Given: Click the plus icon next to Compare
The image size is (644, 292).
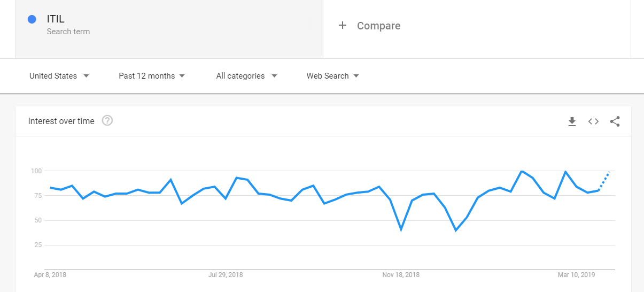Looking at the screenshot, I should 343,25.
